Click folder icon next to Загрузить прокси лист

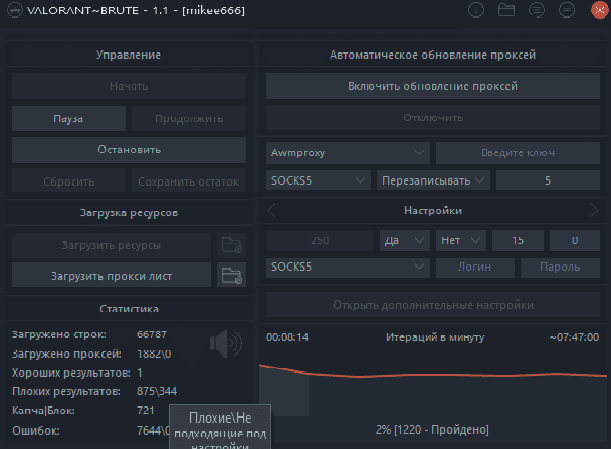pyautogui.click(x=231, y=276)
